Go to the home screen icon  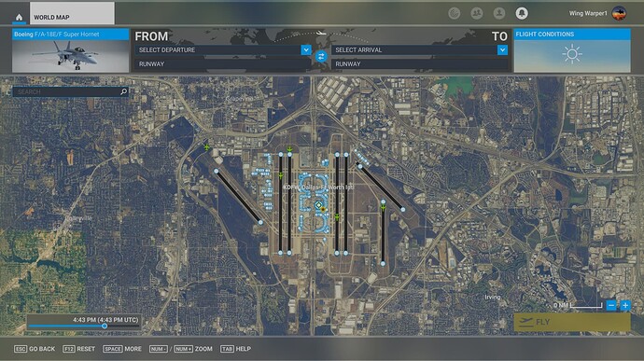coord(19,17)
